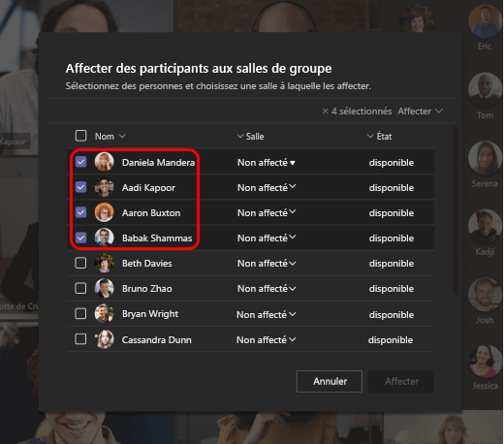Click the name Bryan Wright
This screenshot has height=444, width=504.
(x=150, y=314)
